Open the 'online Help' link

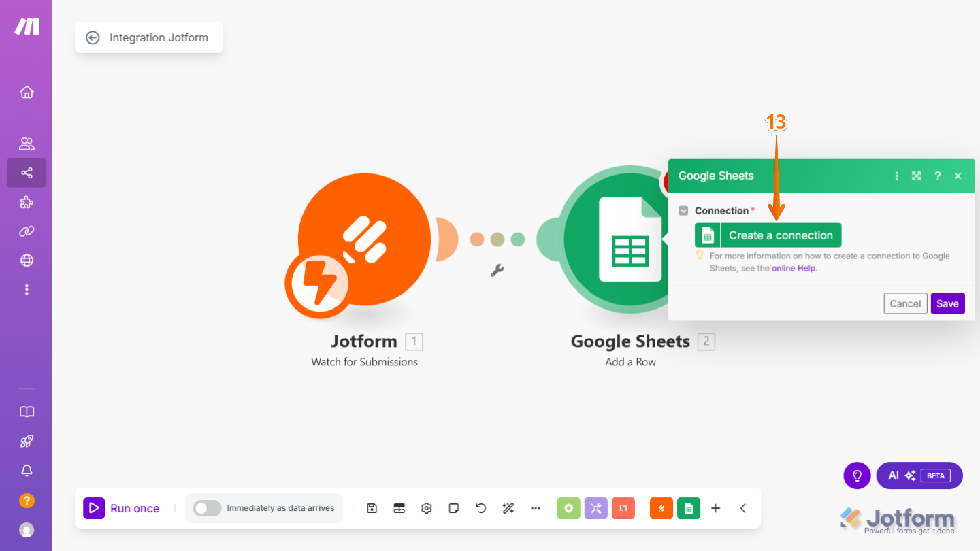[794, 268]
